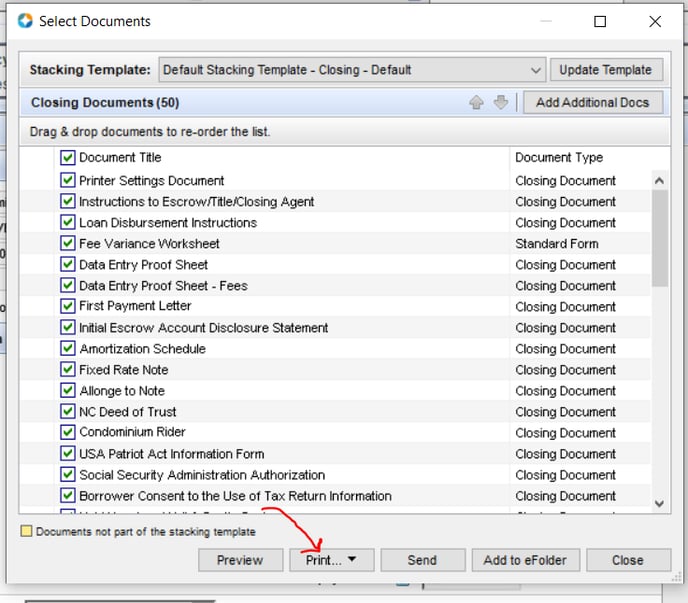
Task: Select the Amortization Schedule title
Action: tap(143, 349)
